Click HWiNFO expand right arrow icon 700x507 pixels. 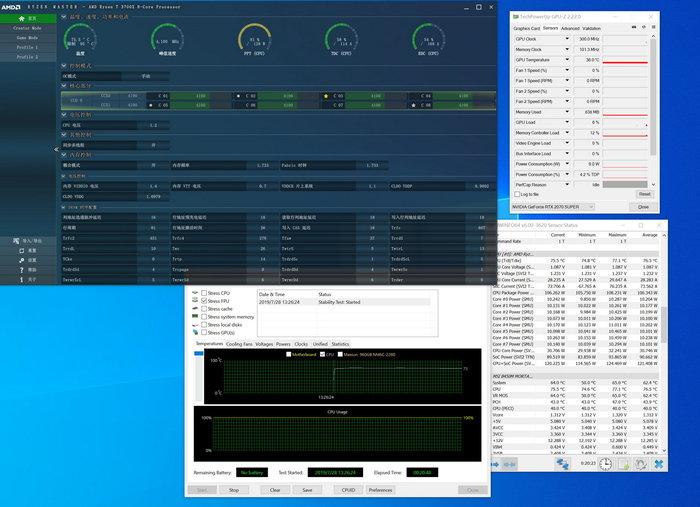[495, 465]
